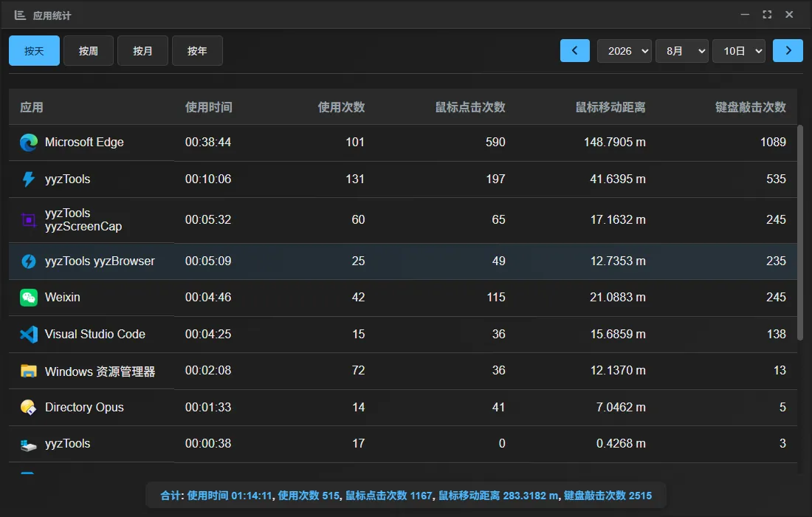Switch to 按月 view

(143, 51)
